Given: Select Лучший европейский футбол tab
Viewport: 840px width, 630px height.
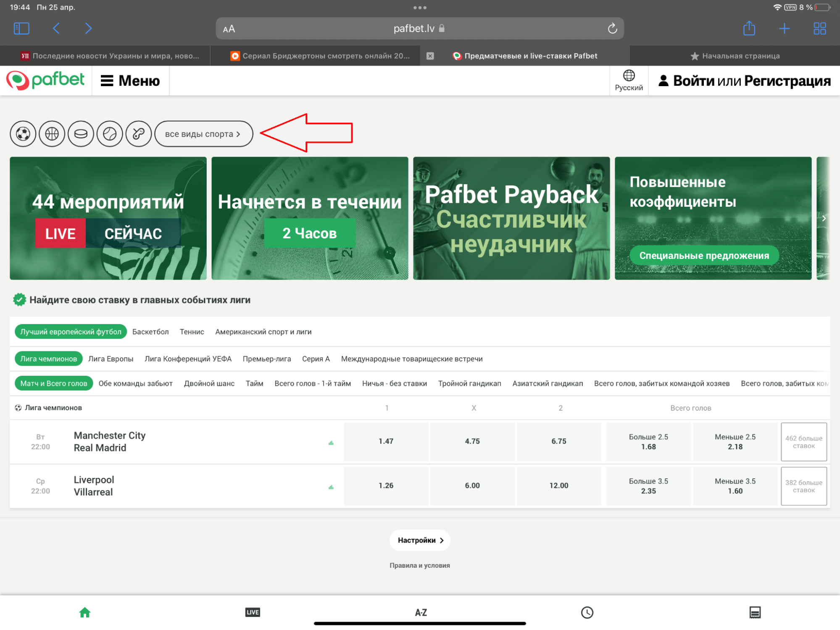Looking at the screenshot, I should pyautogui.click(x=71, y=332).
